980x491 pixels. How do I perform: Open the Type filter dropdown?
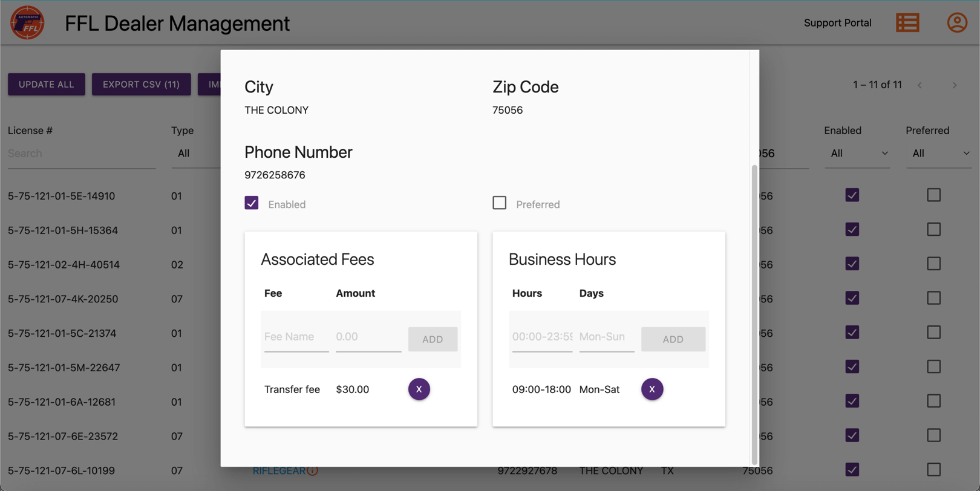[195, 154]
